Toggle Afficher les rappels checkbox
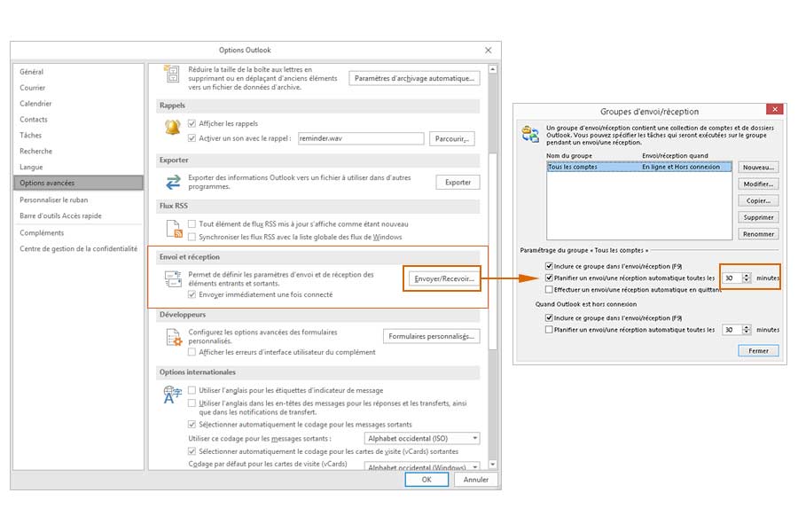The width and height of the screenshot is (798, 532). [x=192, y=123]
